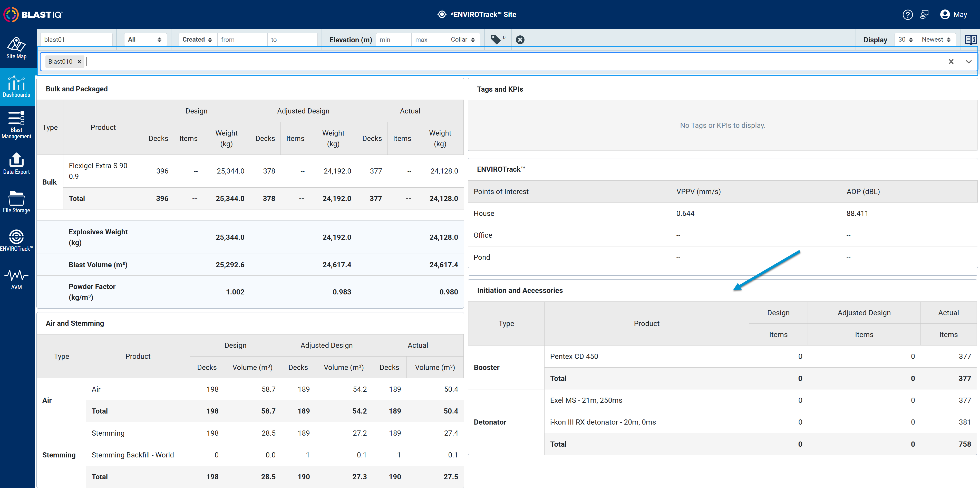The width and height of the screenshot is (980, 489).
Task: Clear all selected blasts with the X
Action: pos(951,62)
